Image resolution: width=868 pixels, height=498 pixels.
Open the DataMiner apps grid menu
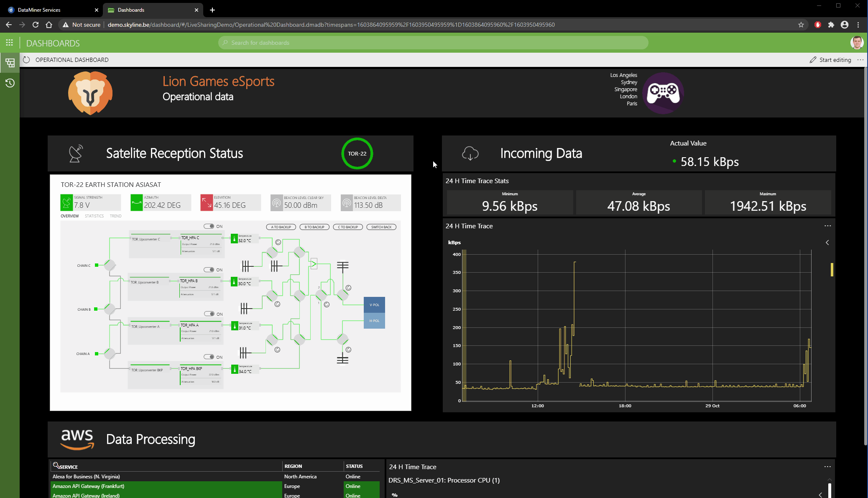[9, 43]
